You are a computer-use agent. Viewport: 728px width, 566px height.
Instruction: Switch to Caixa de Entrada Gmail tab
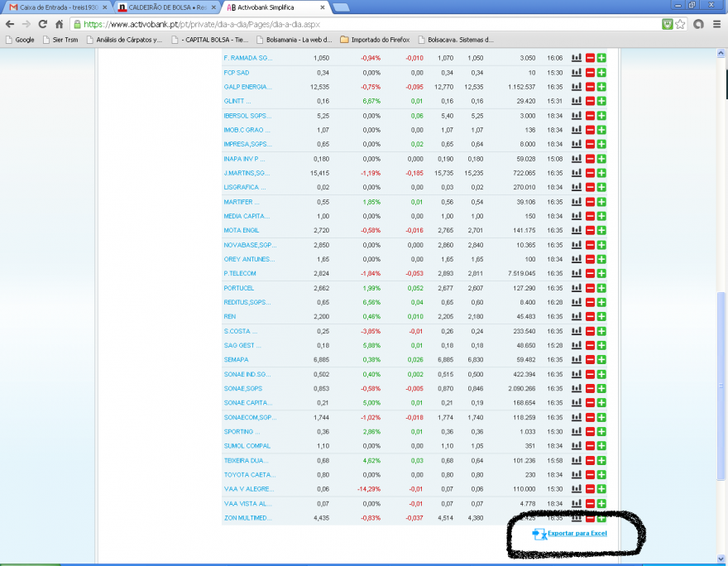tap(59, 7)
